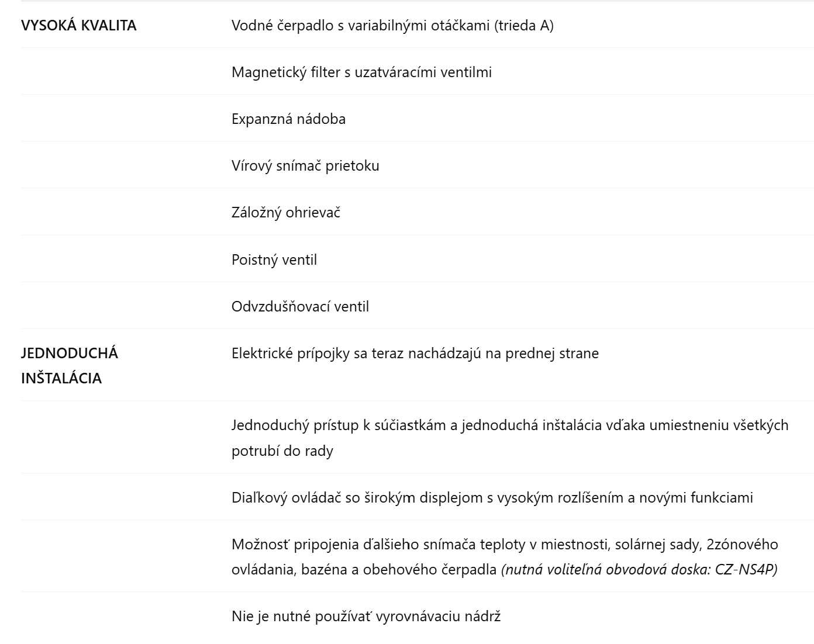Click the 'potrubí do rady' text line
Viewport: 814px width, 644px height.
[282, 451]
